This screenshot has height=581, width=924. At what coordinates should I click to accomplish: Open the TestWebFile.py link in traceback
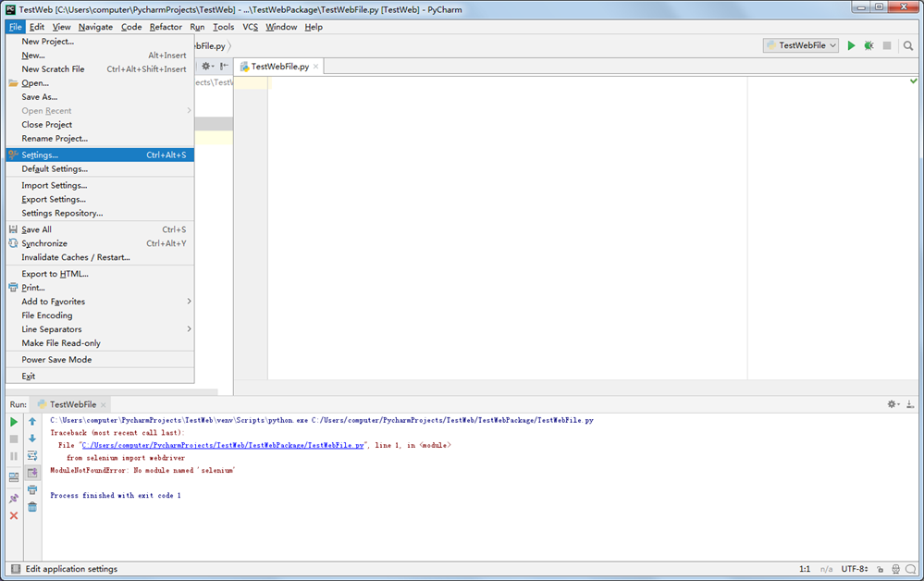(x=222, y=445)
